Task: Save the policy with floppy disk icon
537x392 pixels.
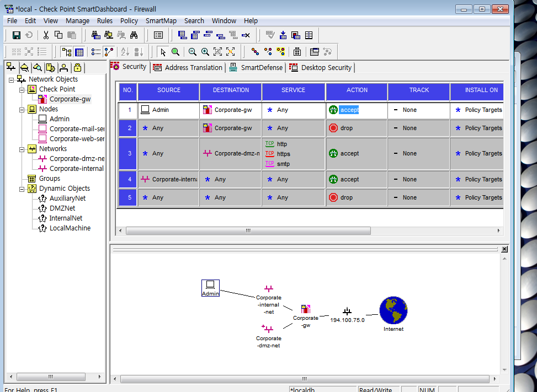Action: click(x=16, y=35)
